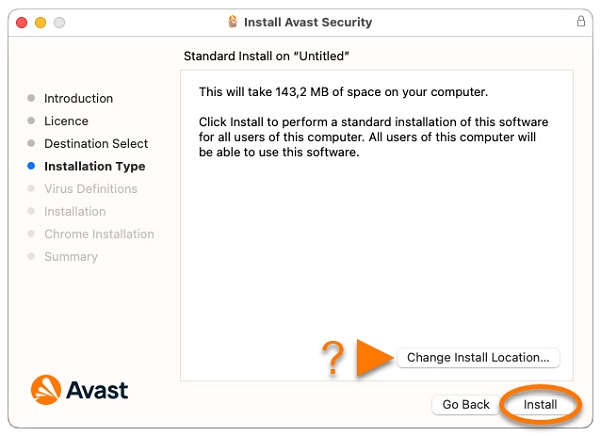Select the Virus Definitions step
Viewport: 600px width, 436px height.
tap(91, 189)
